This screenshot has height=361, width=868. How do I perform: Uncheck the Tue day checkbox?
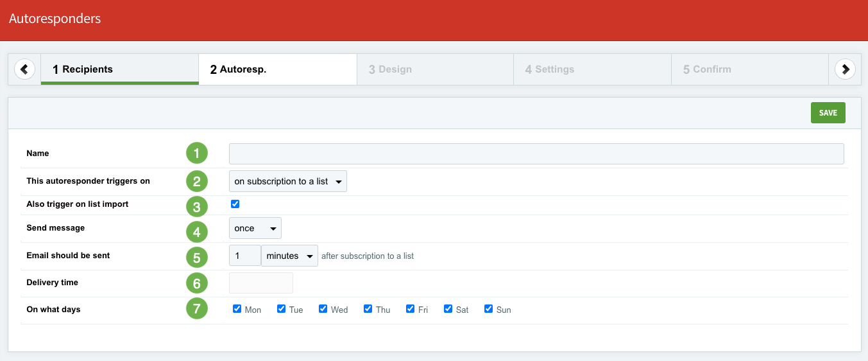(281, 309)
